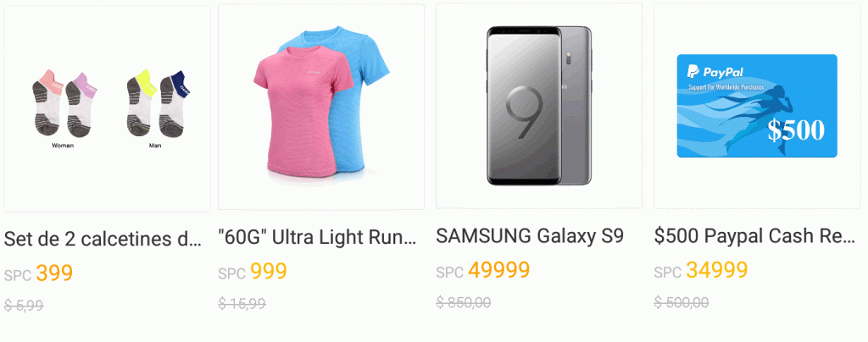Click the SPC 999 price
This screenshot has width=868, height=342.
point(253,272)
